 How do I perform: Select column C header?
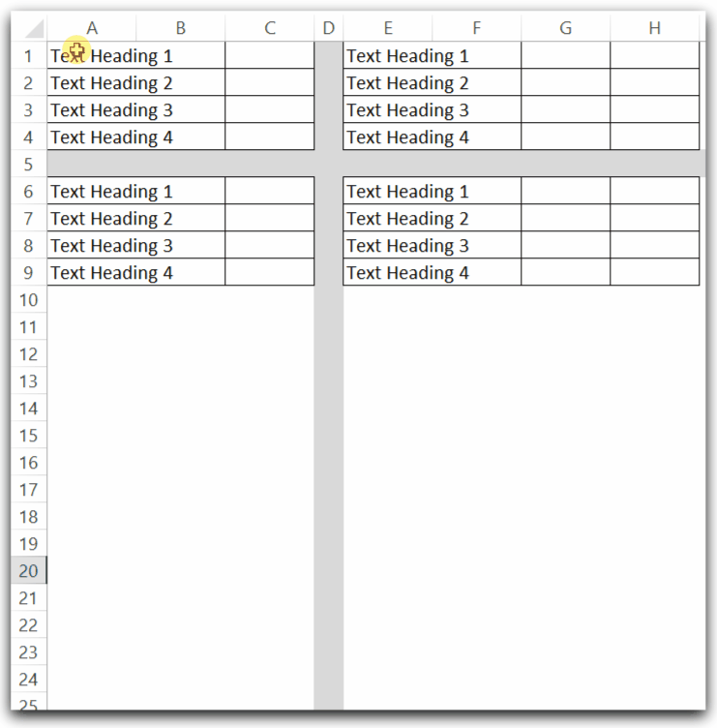coord(270,28)
